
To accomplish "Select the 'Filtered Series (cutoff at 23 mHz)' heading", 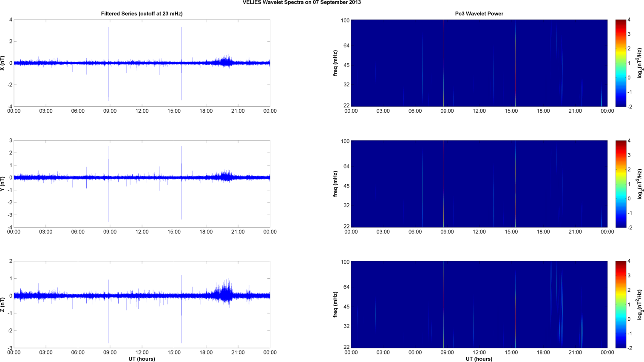I will point(142,14).
